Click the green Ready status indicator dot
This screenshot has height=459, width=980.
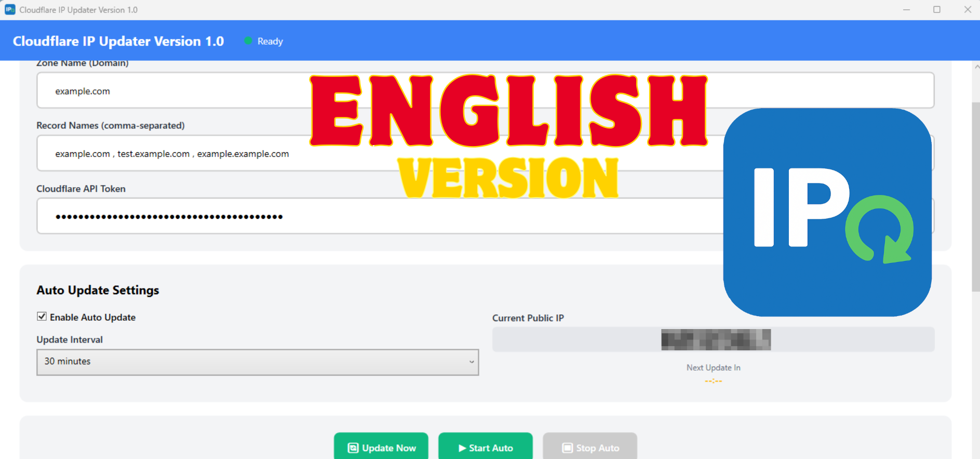248,41
